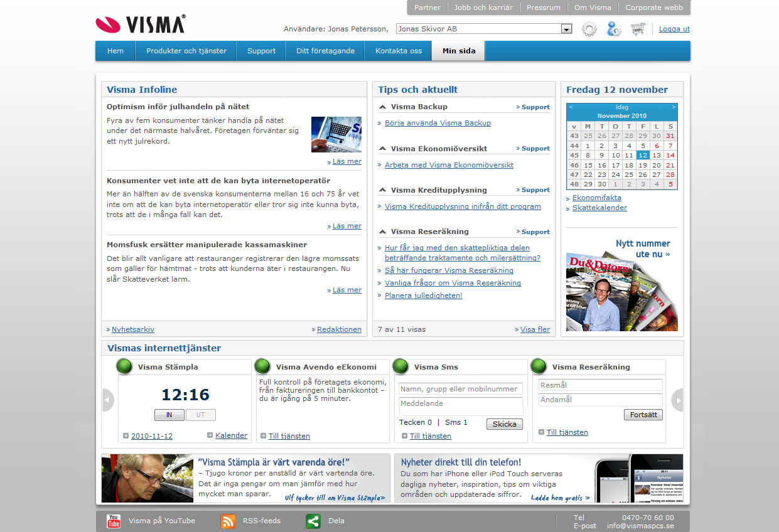Image resolution: width=779 pixels, height=532 pixels.
Task: Open Produkter och tjänster tab
Action: (x=186, y=51)
